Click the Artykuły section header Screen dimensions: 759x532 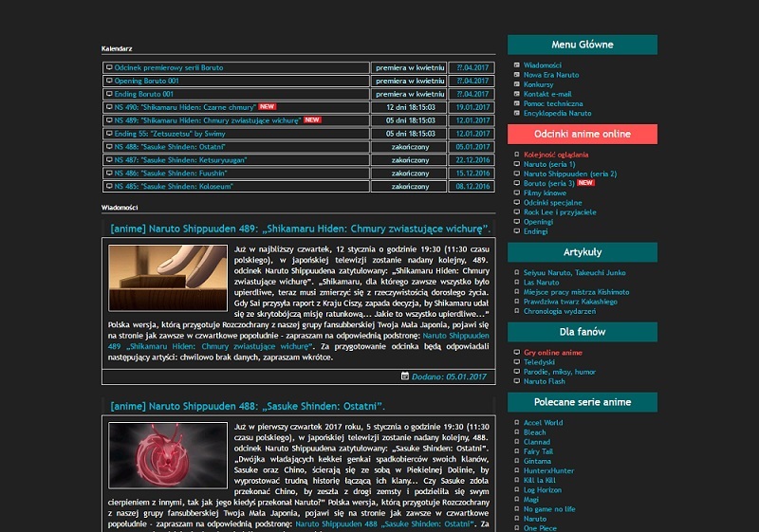tap(583, 252)
